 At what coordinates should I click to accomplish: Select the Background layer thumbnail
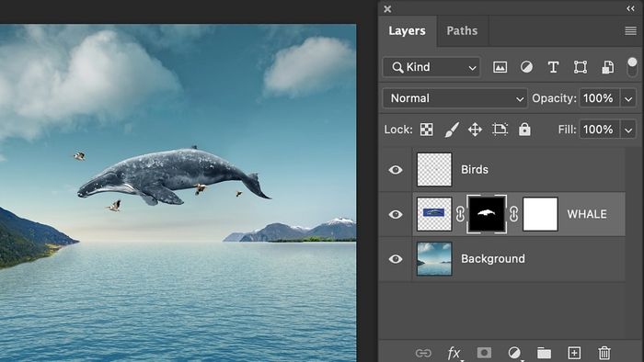pyautogui.click(x=434, y=259)
